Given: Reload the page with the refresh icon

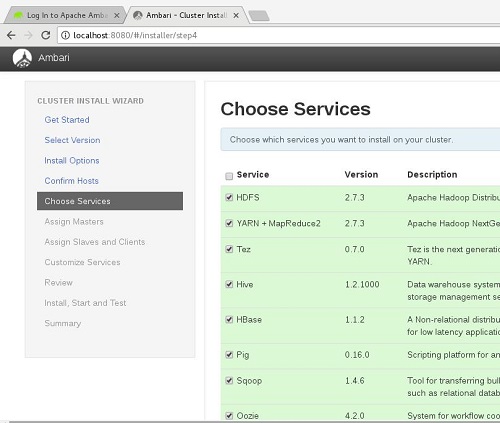Looking at the screenshot, I should pyautogui.click(x=46, y=35).
